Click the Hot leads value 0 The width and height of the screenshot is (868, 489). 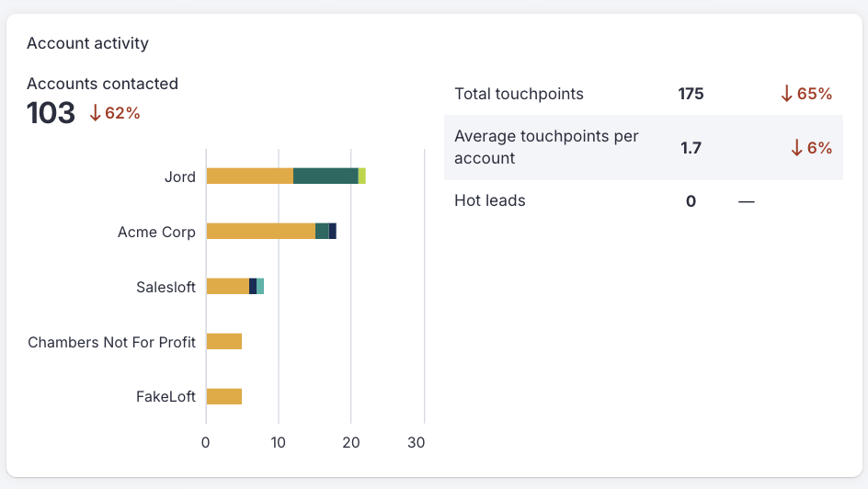[x=691, y=201]
